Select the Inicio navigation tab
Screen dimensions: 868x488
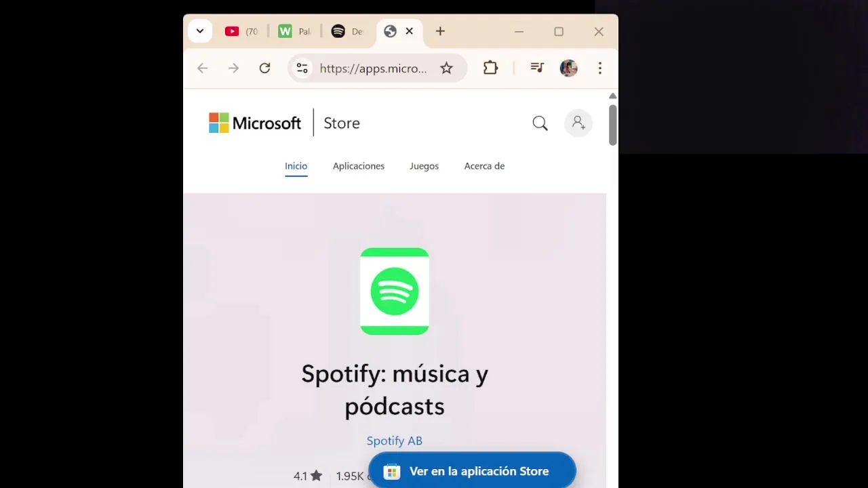(296, 166)
